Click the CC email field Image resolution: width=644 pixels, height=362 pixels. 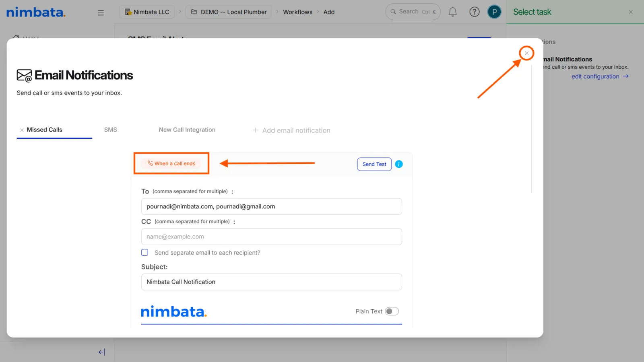tap(271, 237)
